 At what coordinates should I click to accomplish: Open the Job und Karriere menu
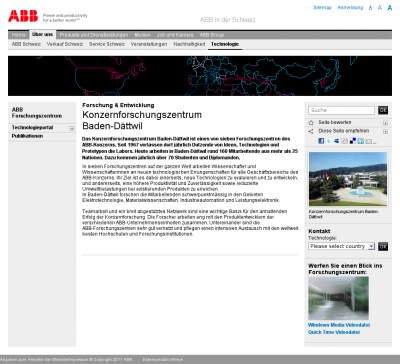click(x=175, y=35)
